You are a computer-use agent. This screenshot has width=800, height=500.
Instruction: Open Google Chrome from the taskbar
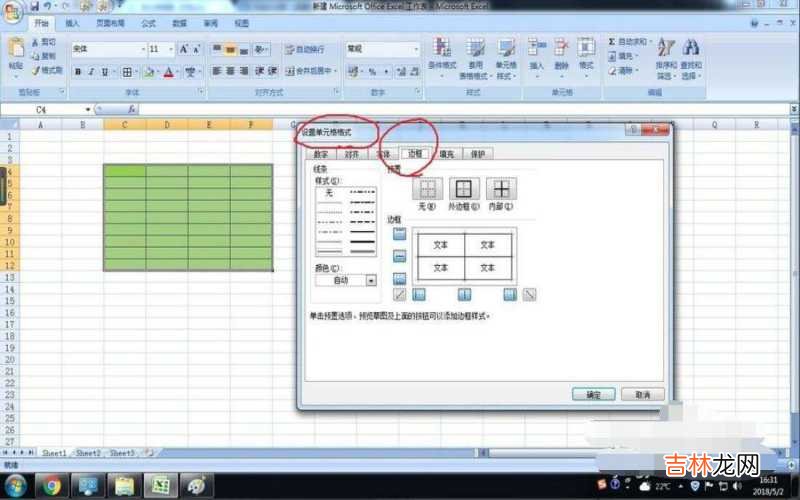point(51,486)
